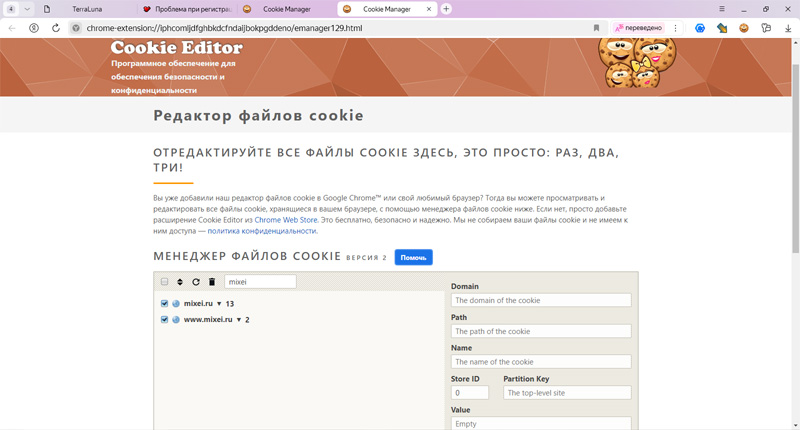This screenshot has height=430, width=800.
Task: Click the cookie count 13 next to mixei.ru
Action: (230, 303)
